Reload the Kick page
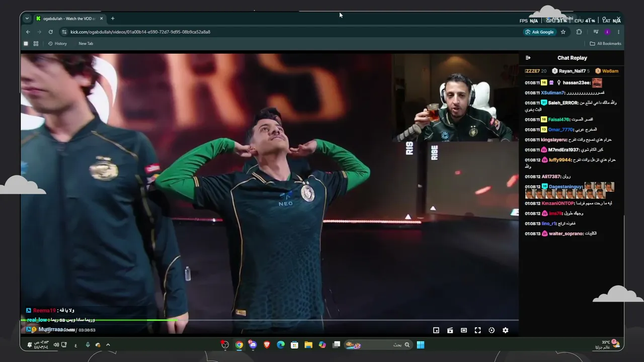The width and height of the screenshot is (644, 362). [51, 32]
